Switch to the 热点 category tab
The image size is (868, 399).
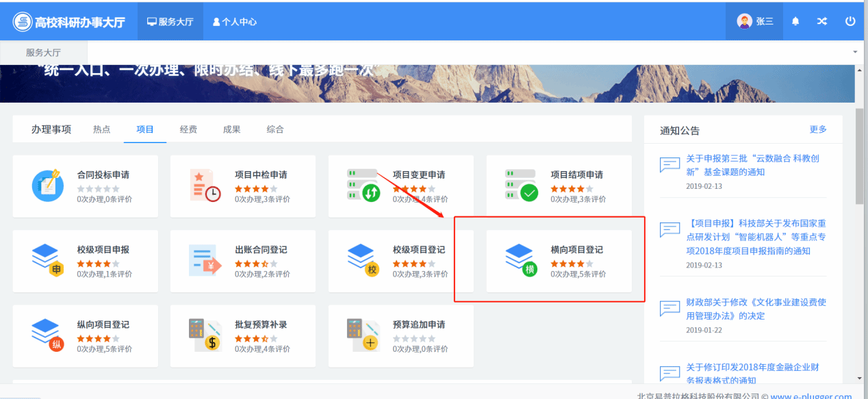[x=101, y=129]
